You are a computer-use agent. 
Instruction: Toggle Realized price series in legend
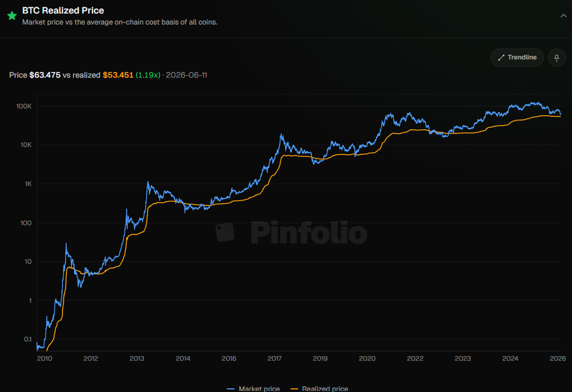pos(319,389)
